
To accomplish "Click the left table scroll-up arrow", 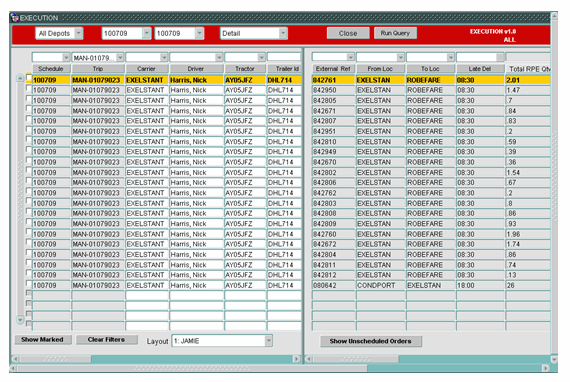I will coord(20,78).
